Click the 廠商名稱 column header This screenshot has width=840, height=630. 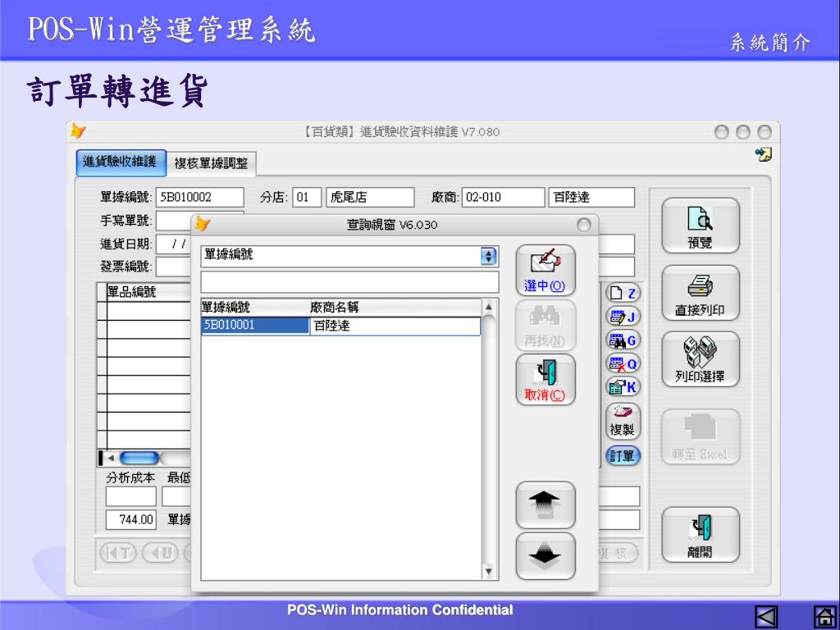click(x=395, y=308)
